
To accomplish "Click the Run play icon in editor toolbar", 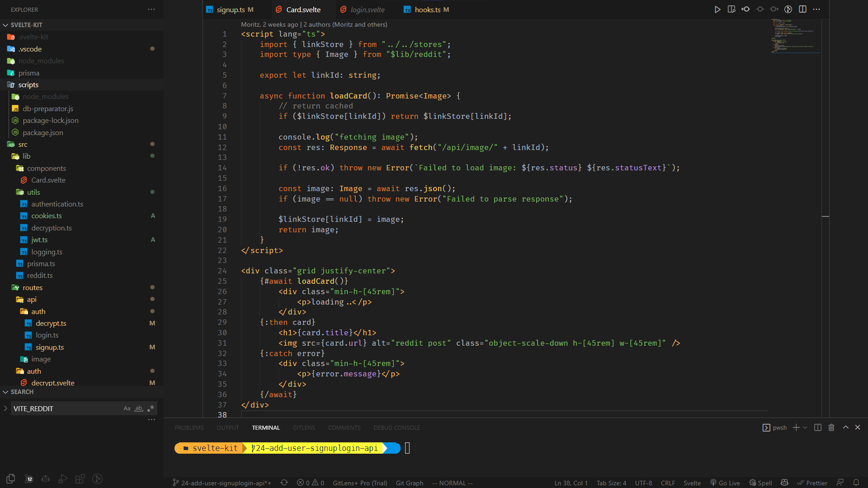I will click(x=717, y=9).
